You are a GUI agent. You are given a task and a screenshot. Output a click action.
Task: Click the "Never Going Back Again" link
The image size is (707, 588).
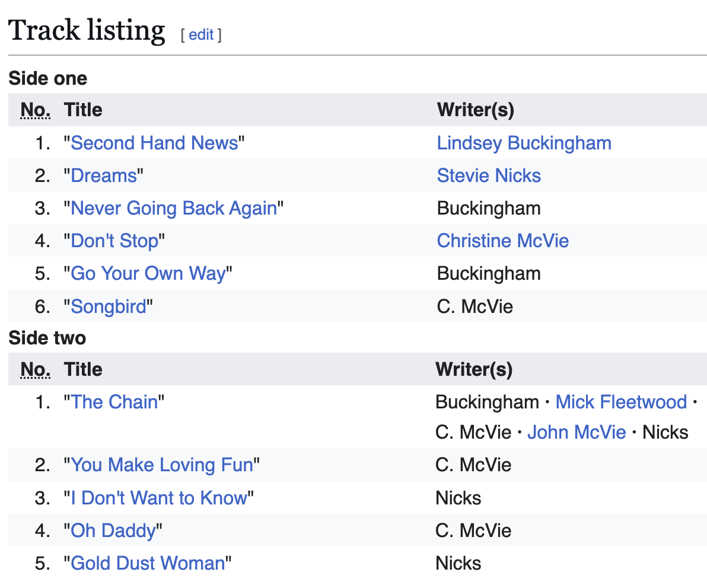(x=174, y=208)
